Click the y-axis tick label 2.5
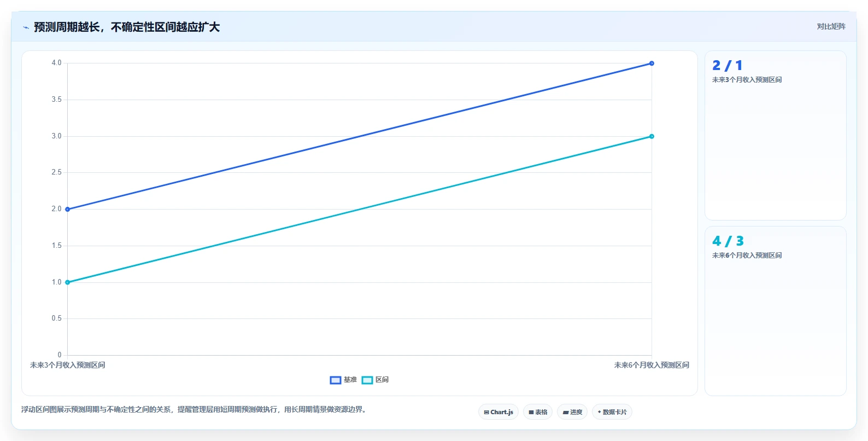 (56, 172)
